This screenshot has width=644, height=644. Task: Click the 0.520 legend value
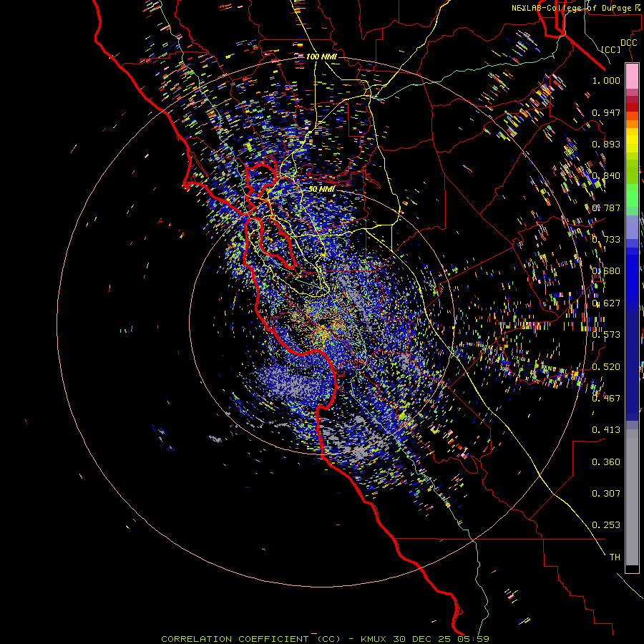(x=606, y=367)
